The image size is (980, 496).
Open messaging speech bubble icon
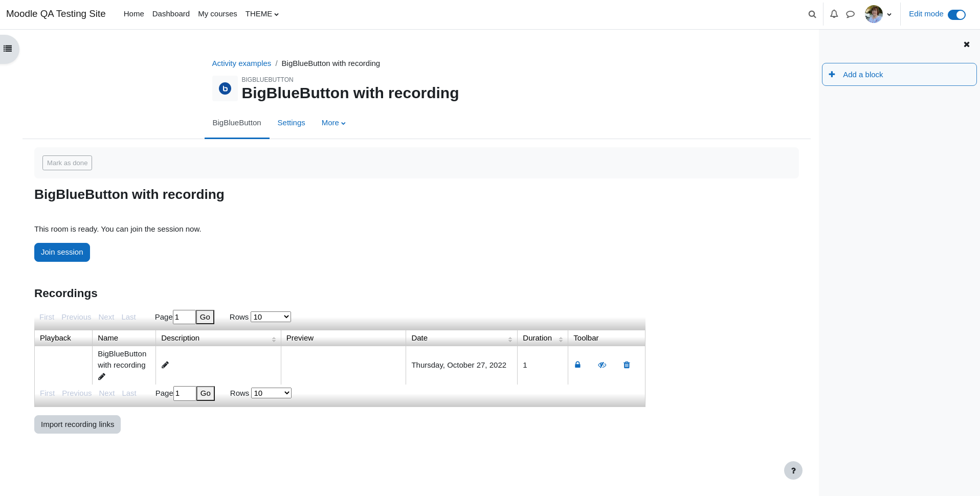(x=850, y=14)
